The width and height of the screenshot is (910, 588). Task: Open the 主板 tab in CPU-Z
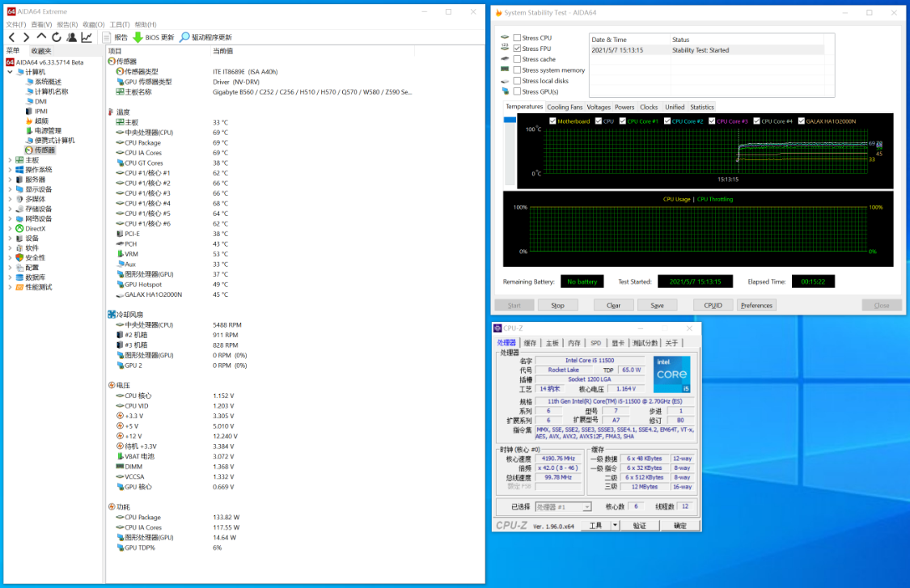552,343
